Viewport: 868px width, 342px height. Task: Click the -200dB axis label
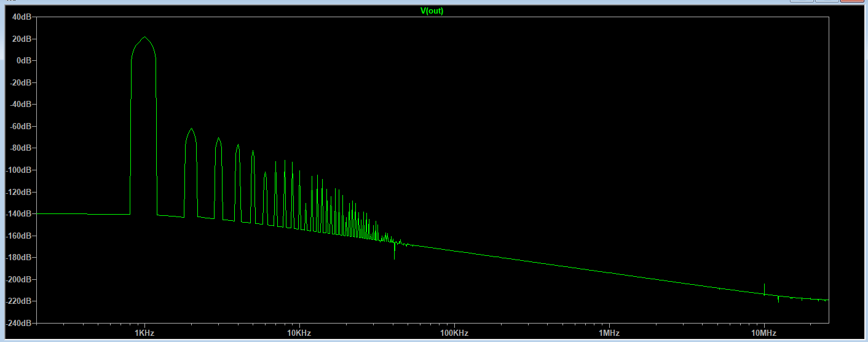point(18,279)
